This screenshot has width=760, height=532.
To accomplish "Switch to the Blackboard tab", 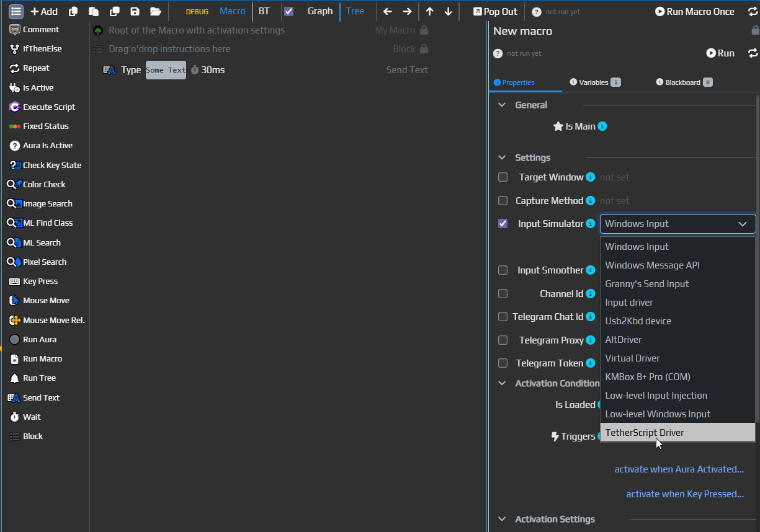I will click(x=684, y=82).
